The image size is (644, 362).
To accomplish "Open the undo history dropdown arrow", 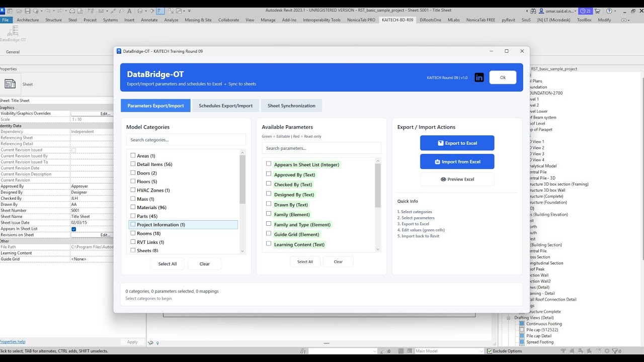I will 53,11.
